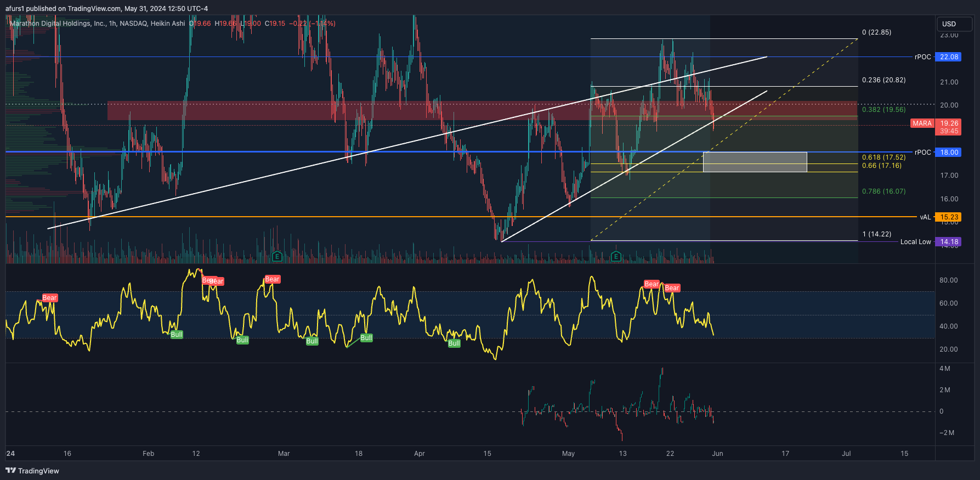980x480 pixels.
Task: Click the TradingView logo at the bottom
Action: pyautogui.click(x=32, y=471)
